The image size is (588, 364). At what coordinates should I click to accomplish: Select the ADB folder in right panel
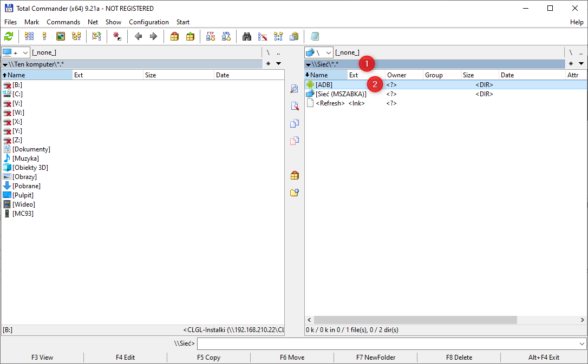tap(324, 85)
